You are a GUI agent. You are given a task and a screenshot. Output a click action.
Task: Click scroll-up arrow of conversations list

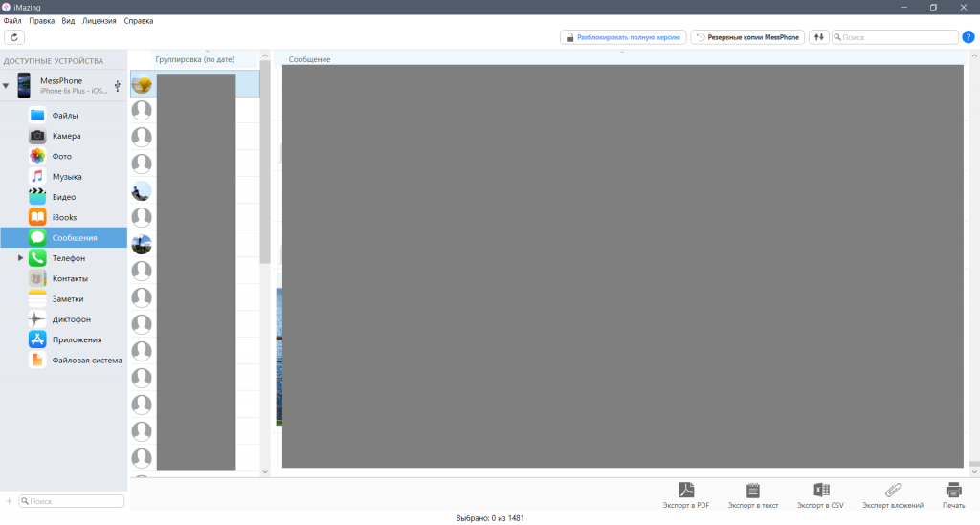[265, 56]
